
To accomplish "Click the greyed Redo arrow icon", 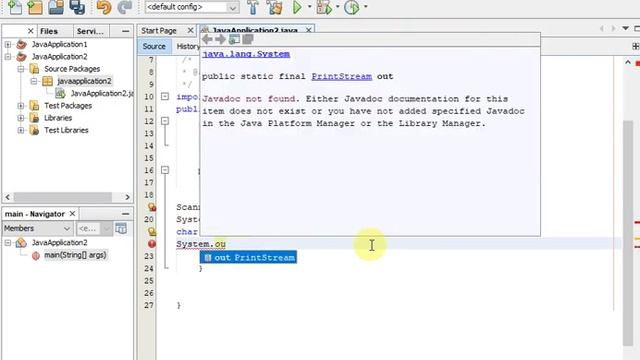I will coord(124,7).
